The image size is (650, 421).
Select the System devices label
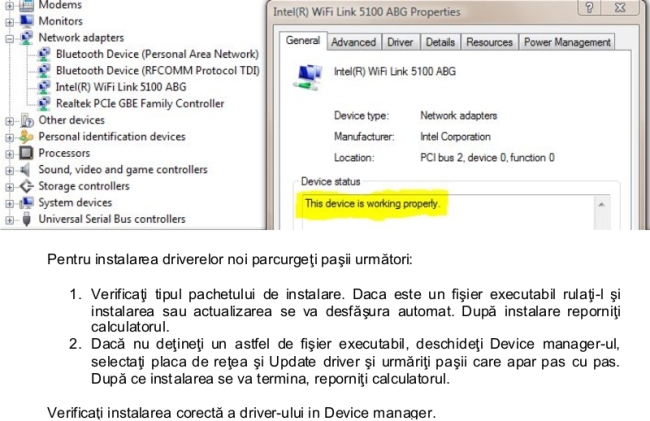point(75,203)
